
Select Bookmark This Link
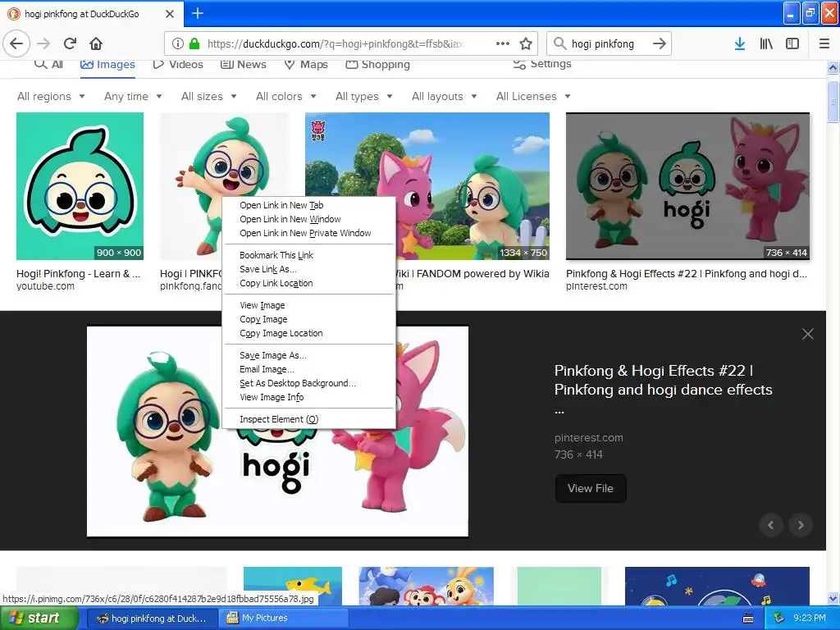(x=309, y=255)
